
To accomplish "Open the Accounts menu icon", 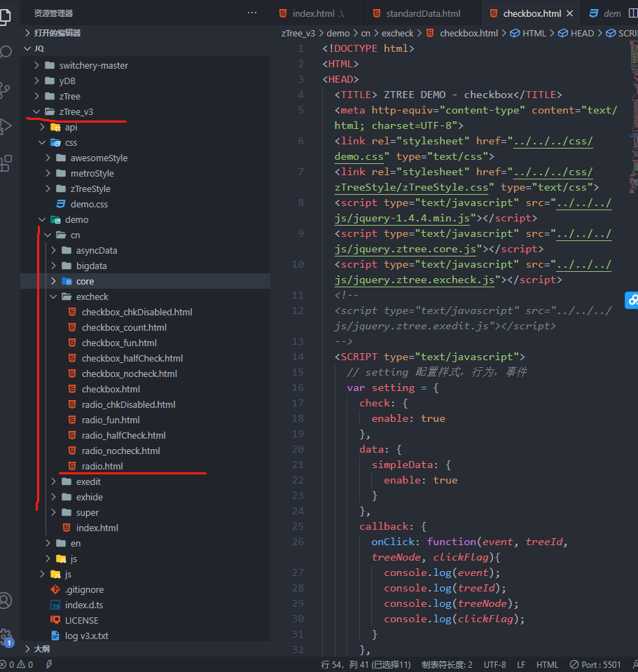I will pyautogui.click(x=5, y=601).
